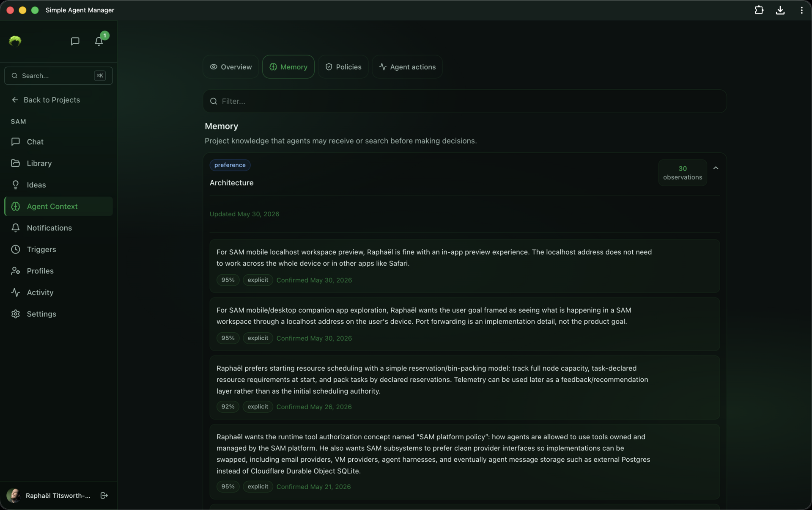Focus the sidebar Search field
The width and height of the screenshot is (812, 510).
[x=58, y=76]
